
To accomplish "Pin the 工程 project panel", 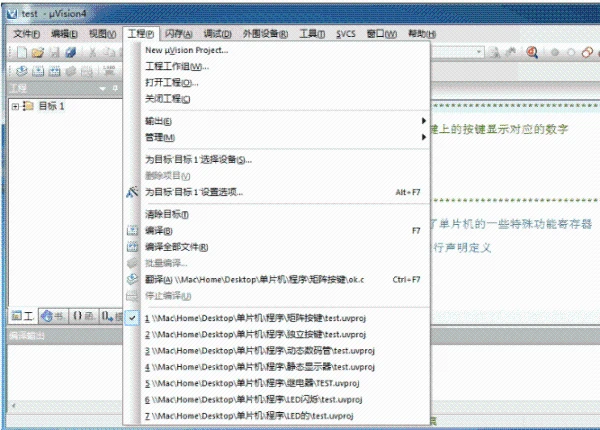I will [115, 88].
